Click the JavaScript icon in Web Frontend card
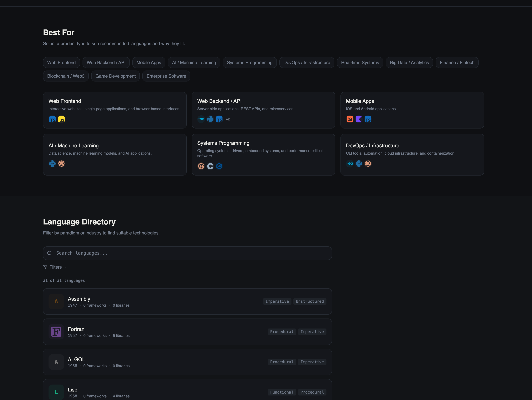Screen dimensions: 532x400 [x=61, y=119]
